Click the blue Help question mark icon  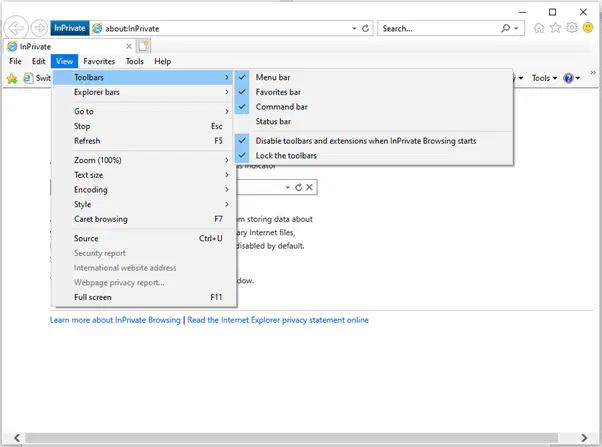coord(571,78)
